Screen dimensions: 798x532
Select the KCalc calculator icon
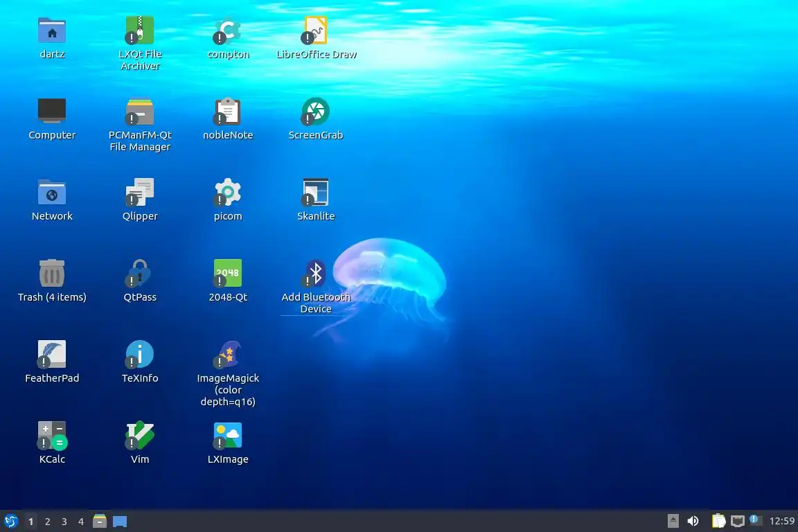pyautogui.click(x=52, y=435)
